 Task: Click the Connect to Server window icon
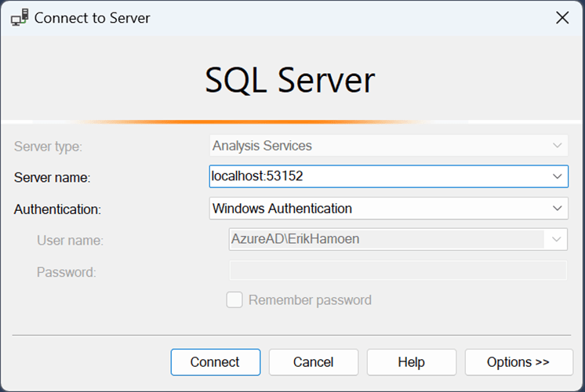(x=19, y=17)
